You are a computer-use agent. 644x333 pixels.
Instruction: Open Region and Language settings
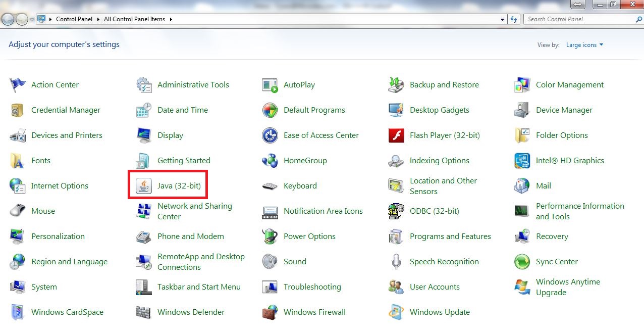(69, 262)
